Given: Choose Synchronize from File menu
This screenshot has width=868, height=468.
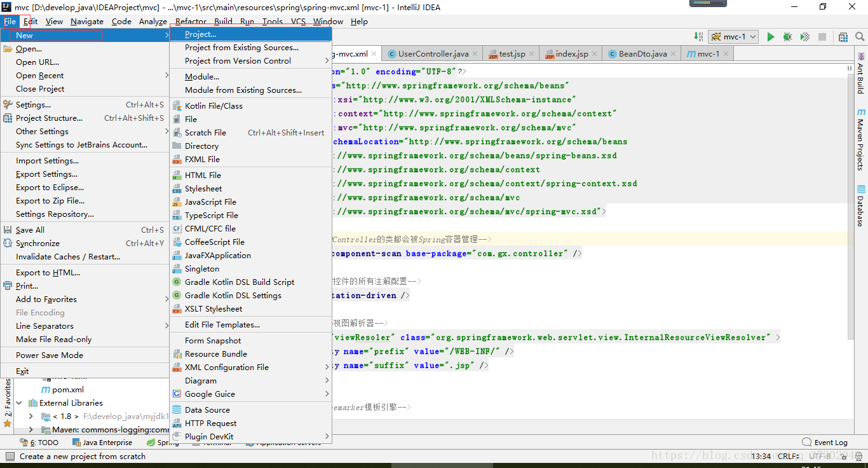Looking at the screenshot, I should pyautogui.click(x=85, y=243).
